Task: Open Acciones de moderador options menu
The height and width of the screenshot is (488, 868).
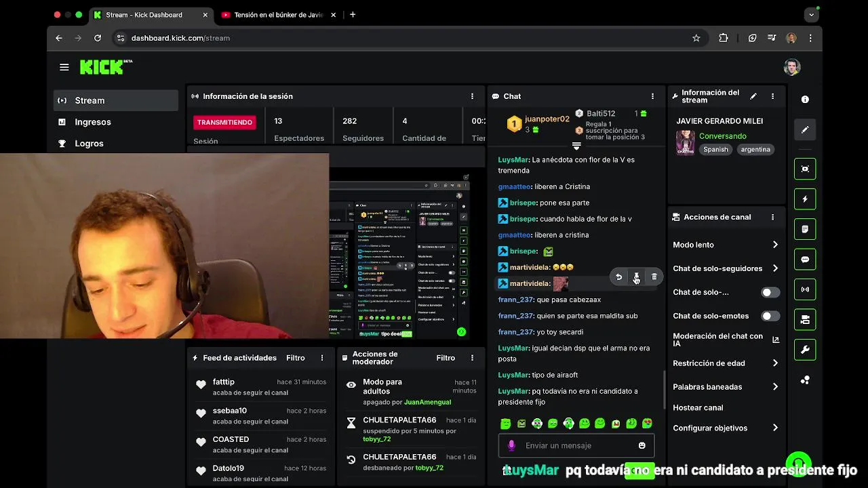Action: coord(472,358)
